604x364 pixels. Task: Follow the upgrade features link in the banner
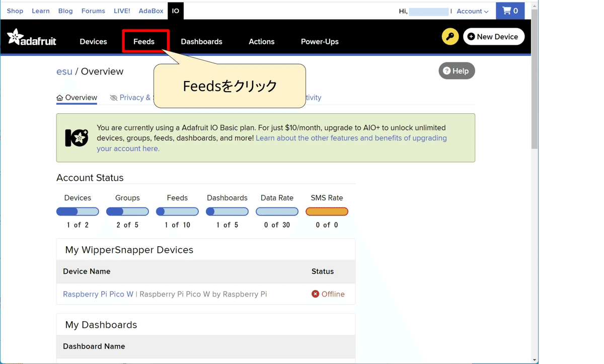[x=351, y=137]
